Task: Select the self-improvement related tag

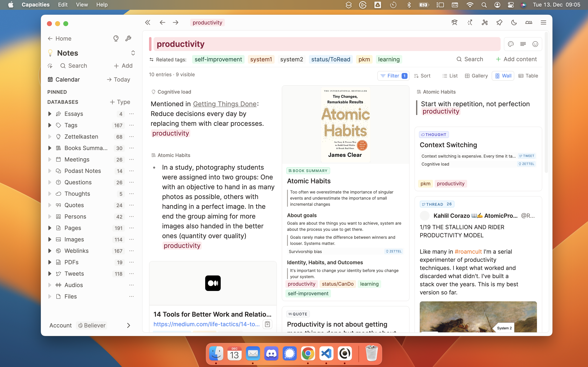Action: (x=218, y=59)
